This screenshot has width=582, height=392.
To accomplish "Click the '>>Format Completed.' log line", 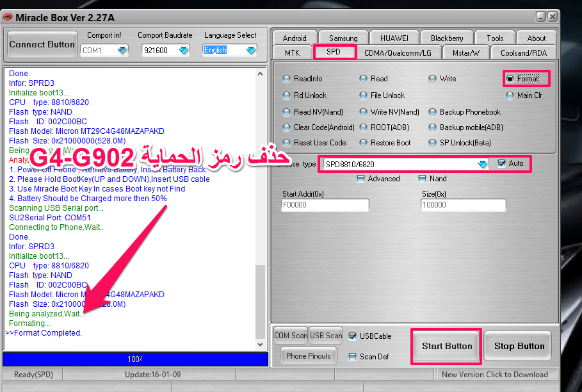I will click(44, 333).
